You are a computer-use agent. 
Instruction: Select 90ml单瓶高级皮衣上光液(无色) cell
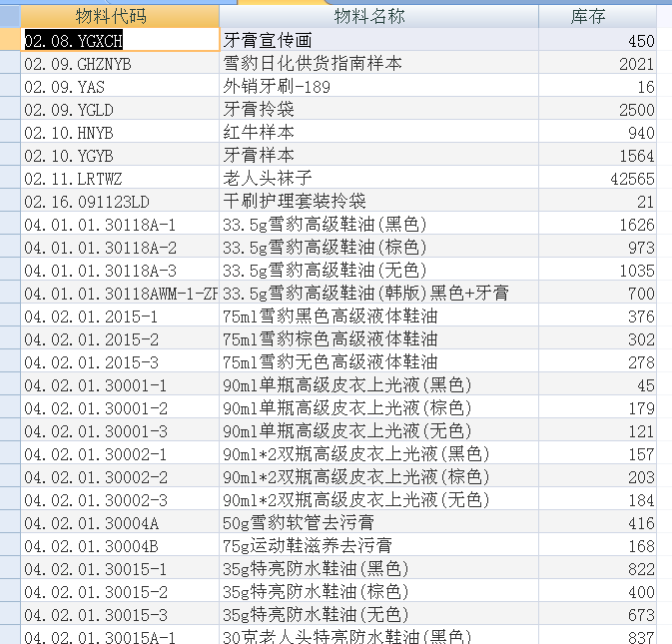click(378, 431)
